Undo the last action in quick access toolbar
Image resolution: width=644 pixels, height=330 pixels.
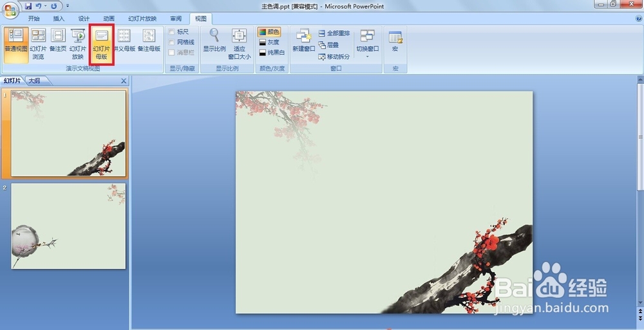[39, 6]
